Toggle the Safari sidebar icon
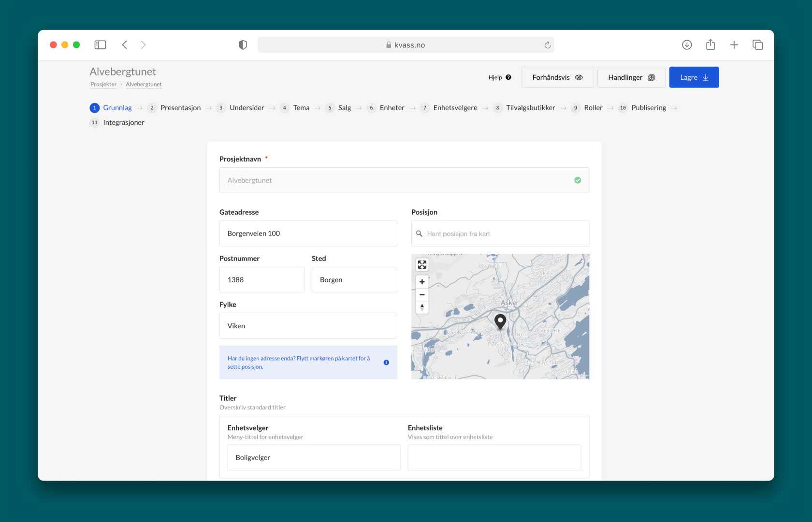Image resolution: width=812 pixels, height=522 pixels. [x=100, y=45]
